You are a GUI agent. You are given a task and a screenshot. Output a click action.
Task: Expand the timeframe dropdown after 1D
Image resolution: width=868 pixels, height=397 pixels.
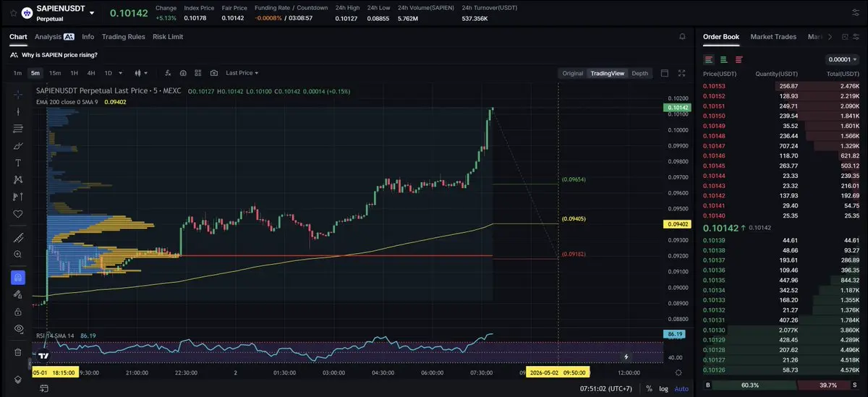120,73
